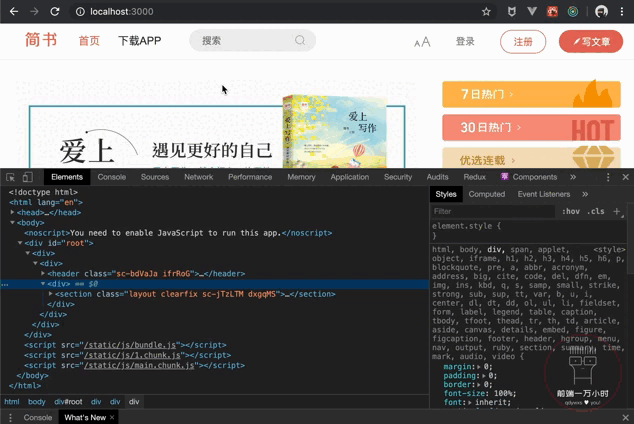The height and width of the screenshot is (424, 634).
Task: Click the red extension icon
Action: click(552, 12)
